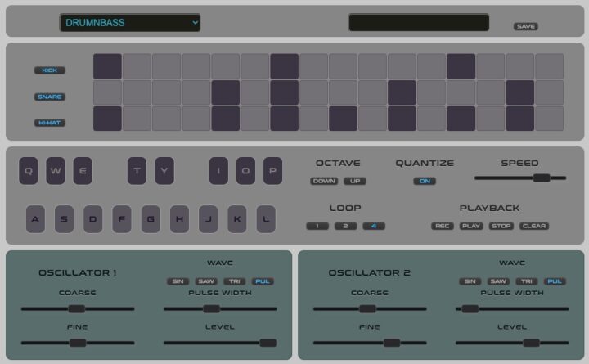This screenshot has width=589, height=364.
Task: Select the SNARE drum label
Action: [49, 97]
